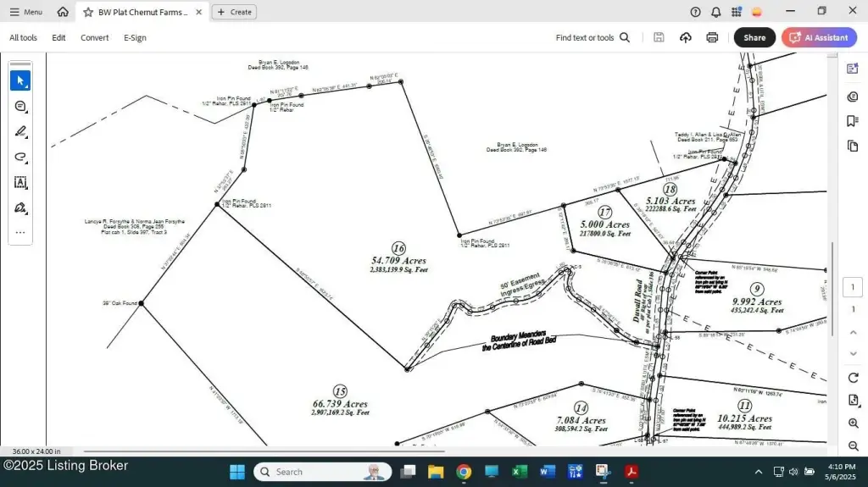Star the BW Plat Chernut Farms tab
This screenshot has height=487, width=868.
coord(88,13)
